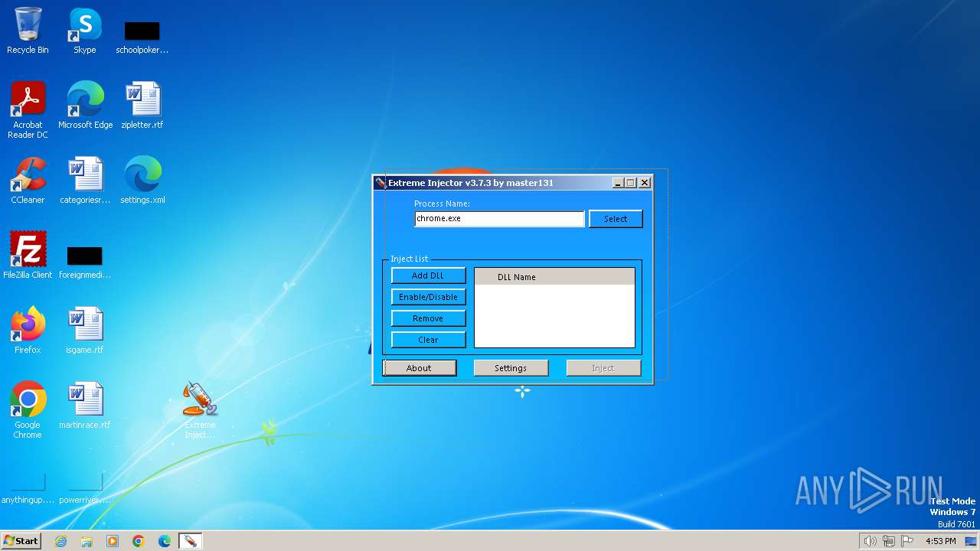Viewport: 980px width, 551px height.
Task: Launch CCleaner from the desktop
Action: click(28, 181)
